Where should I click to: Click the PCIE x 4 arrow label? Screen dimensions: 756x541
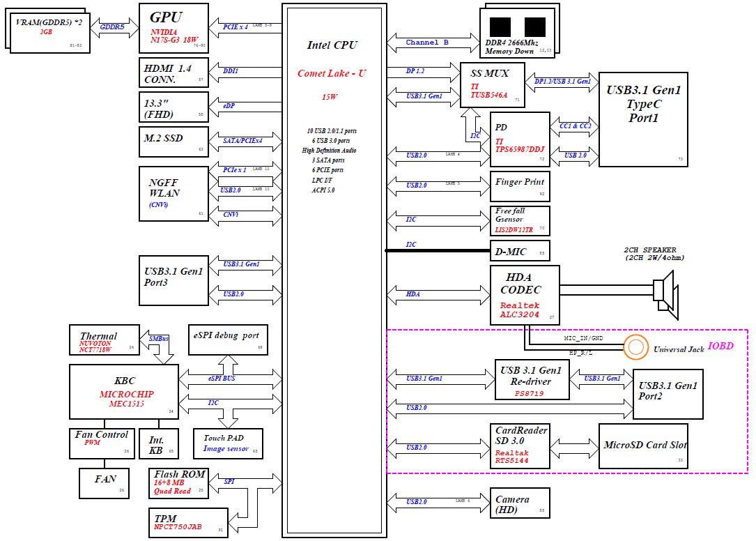(x=236, y=27)
